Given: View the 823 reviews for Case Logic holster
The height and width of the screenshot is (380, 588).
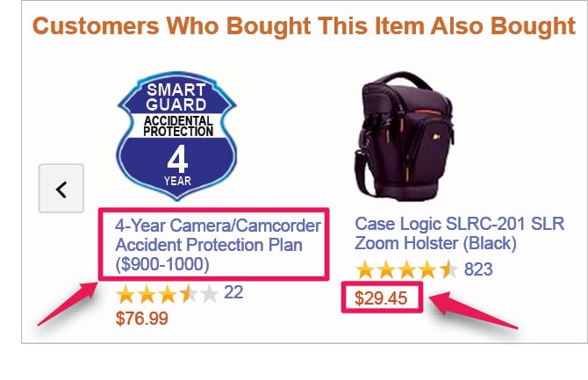Looking at the screenshot, I should 478,269.
